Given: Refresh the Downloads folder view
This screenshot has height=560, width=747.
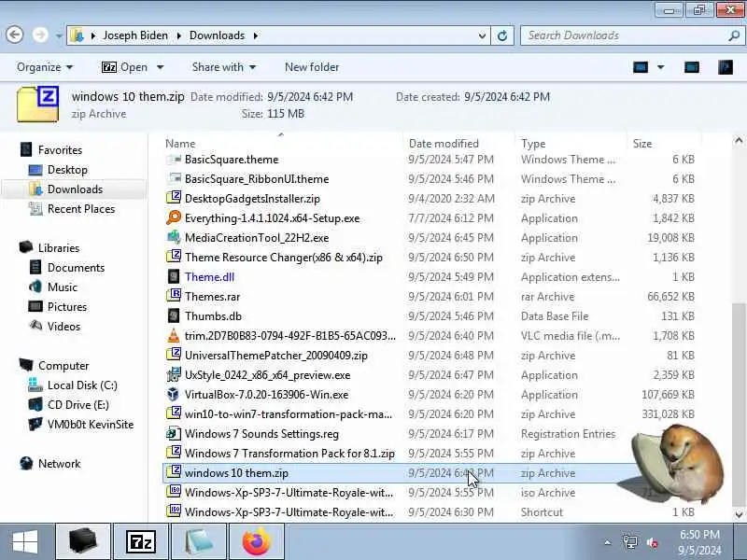Looking at the screenshot, I should click(502, 35).
